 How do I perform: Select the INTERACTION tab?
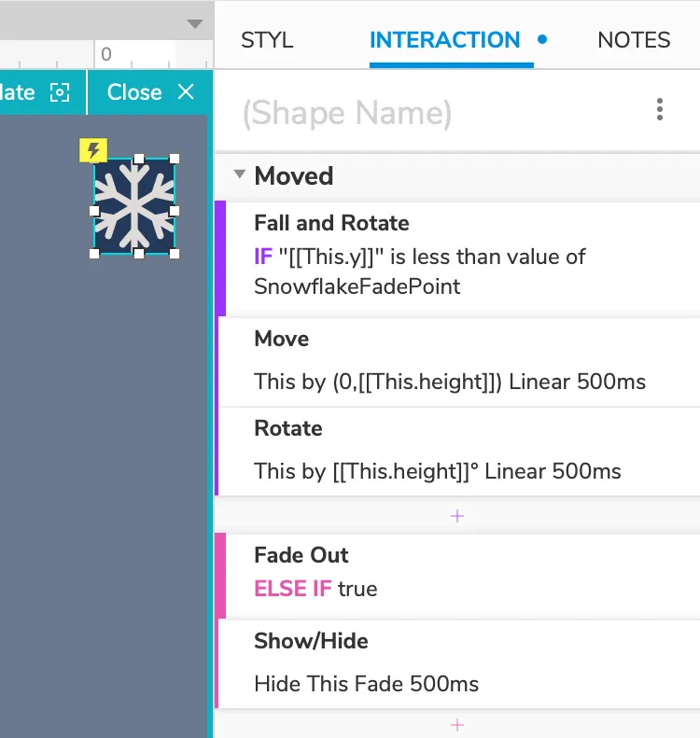tap(445, 40)
